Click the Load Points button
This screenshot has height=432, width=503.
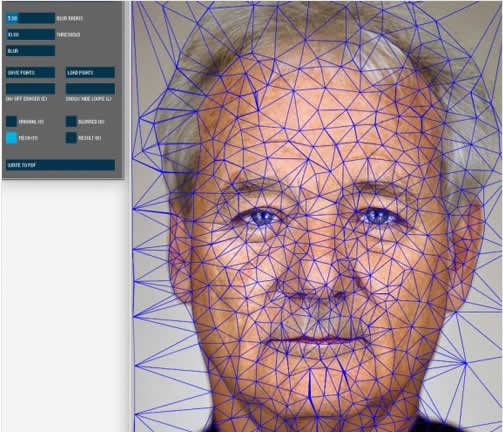point(90,73)
